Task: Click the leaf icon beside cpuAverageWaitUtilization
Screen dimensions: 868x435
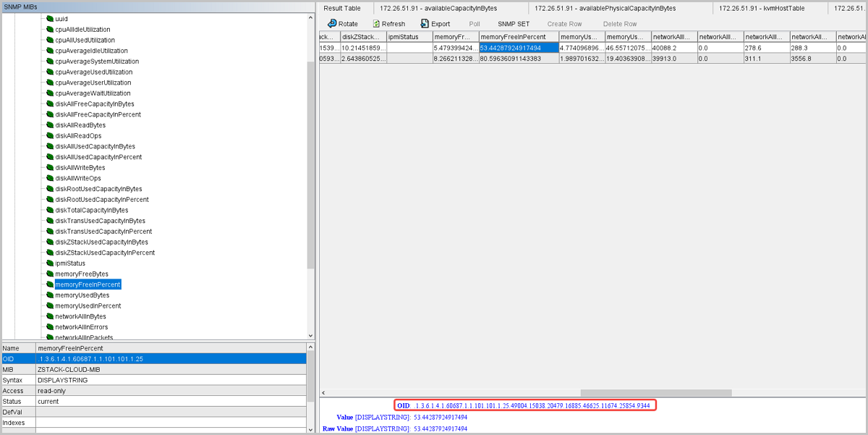Action: coord(50,93)
